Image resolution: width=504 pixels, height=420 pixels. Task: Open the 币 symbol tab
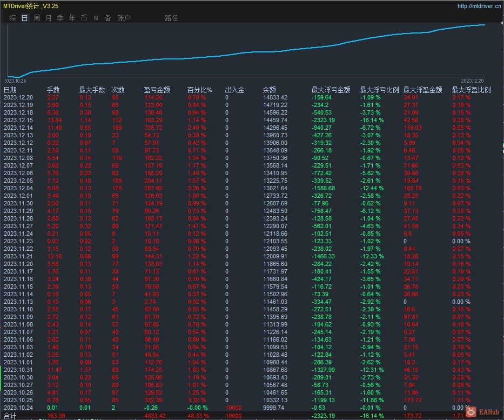click(x=84, y=18)
